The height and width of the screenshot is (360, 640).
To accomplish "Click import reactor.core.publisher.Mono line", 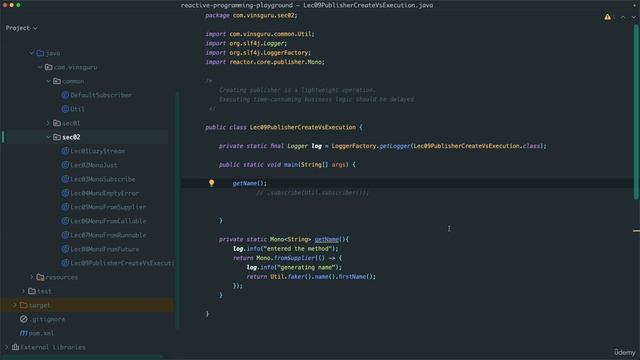I will [x=265, y=62].
